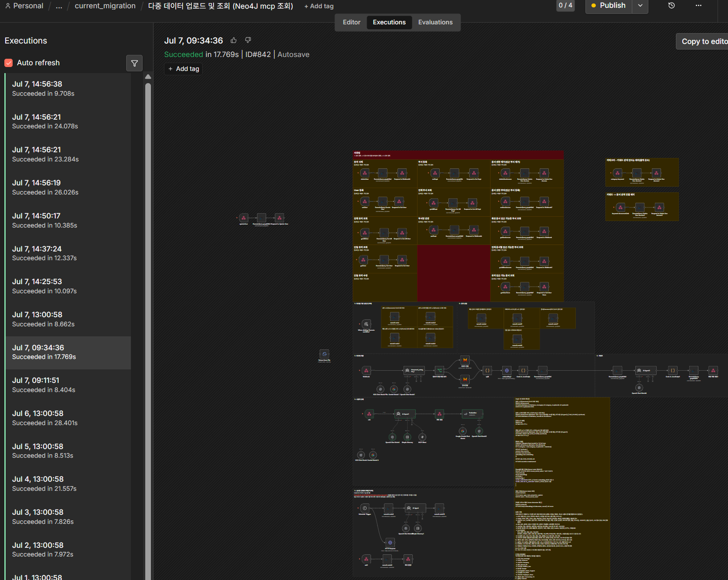Expand the breadcrumb ellipsis folder path

point(59,6)
